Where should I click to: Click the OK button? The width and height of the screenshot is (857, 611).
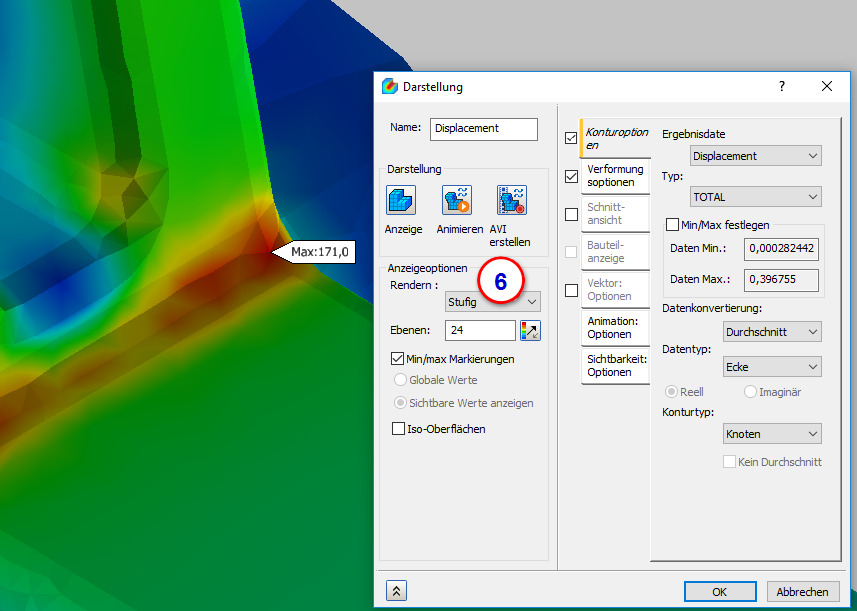click(x=720, y=592)
